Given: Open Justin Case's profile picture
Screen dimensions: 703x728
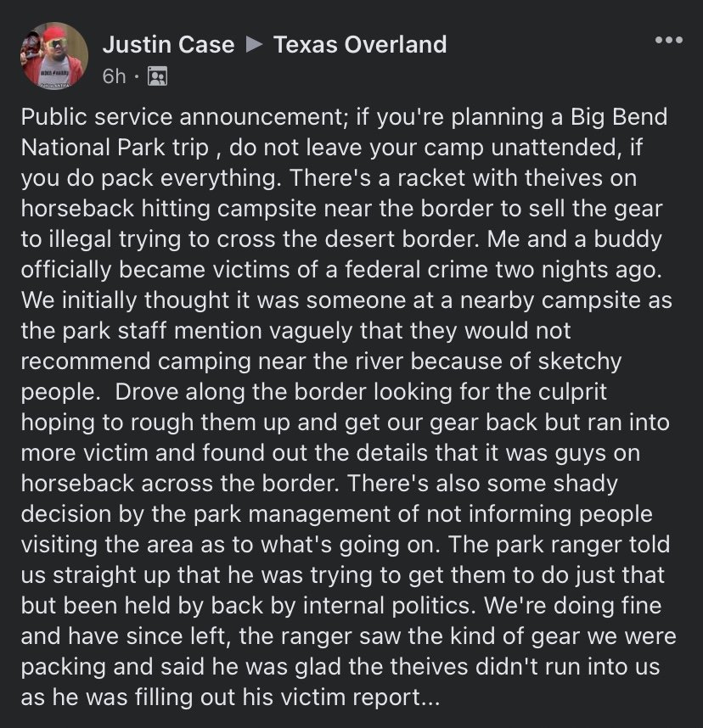Looking at the screenshot, I should pos(53,56).
